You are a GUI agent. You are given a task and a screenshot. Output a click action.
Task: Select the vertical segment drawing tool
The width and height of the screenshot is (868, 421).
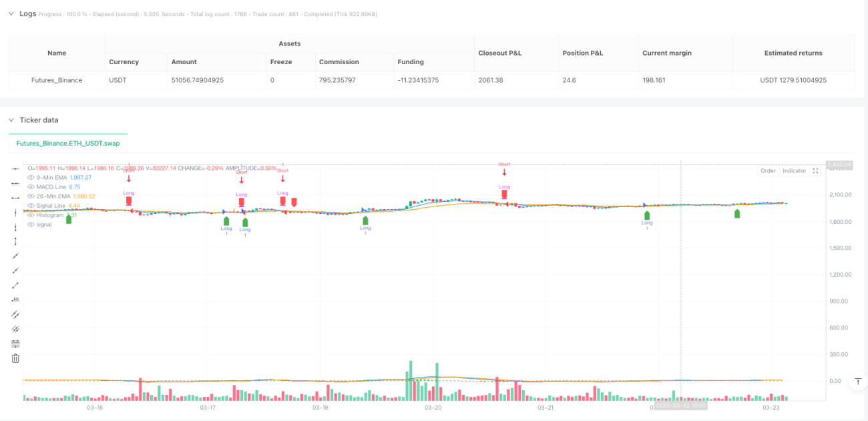tap(15, 241)
